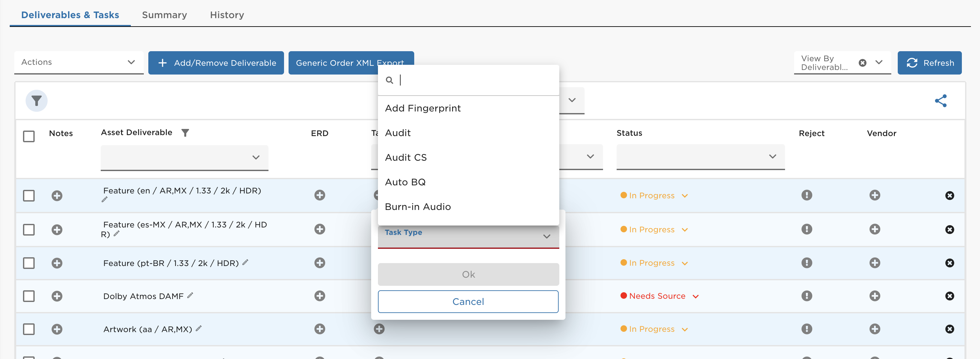The width and height of the screenshot is (980, 359).
Task: Edit Dolby Atmos DAMF with pencil icon
Action: [191, 295]
